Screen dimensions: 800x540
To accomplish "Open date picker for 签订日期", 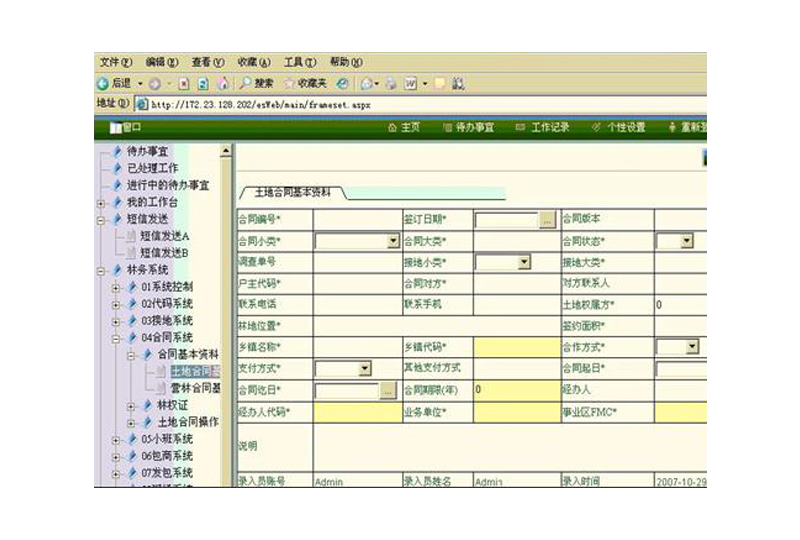I will click(547, 220).
